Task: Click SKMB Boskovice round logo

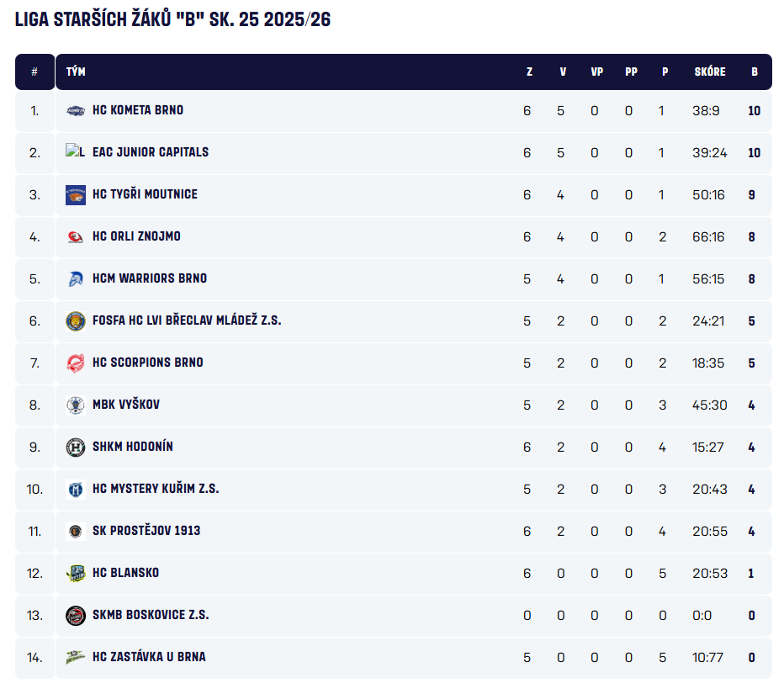Action: pyautogui.click(x=76, y=615)
